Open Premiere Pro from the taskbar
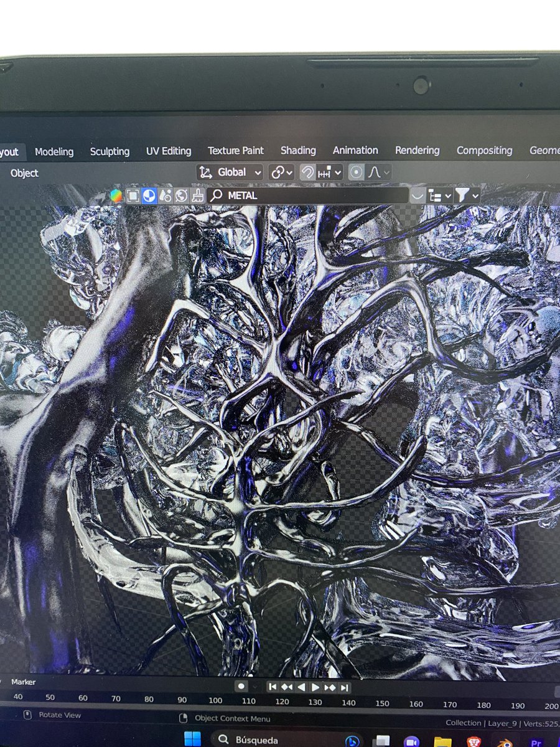This screenshot has width=560, height=747. coord(536,741)
